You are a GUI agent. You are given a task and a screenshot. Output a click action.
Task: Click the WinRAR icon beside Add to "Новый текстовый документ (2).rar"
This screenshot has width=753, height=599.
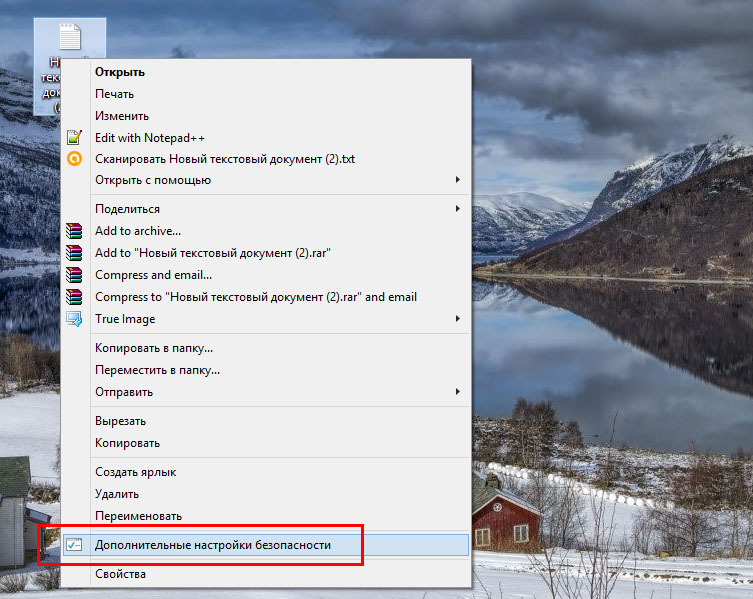point(74,253)
